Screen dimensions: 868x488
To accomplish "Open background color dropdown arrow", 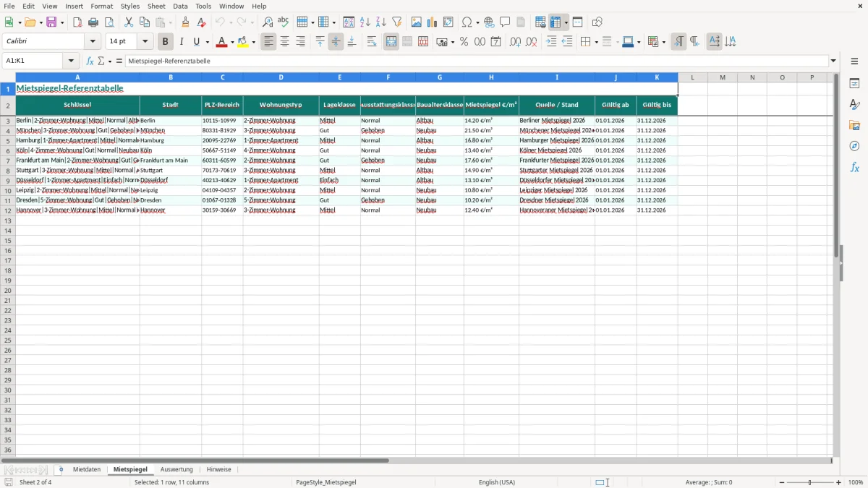I will coord(253,42).
